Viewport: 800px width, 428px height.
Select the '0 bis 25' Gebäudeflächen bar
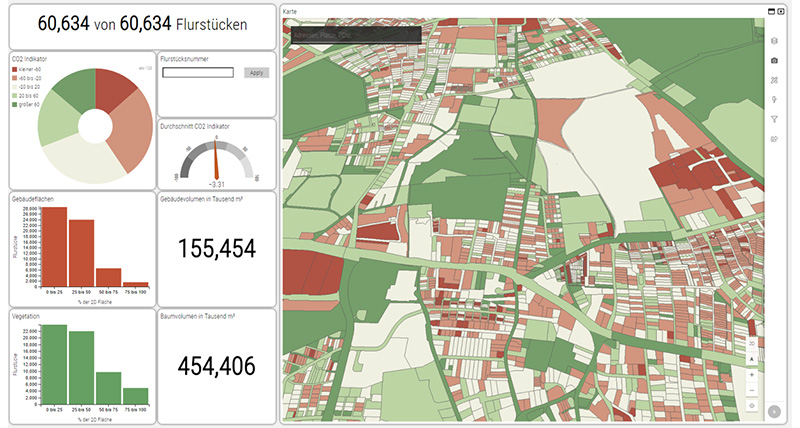coord(54,246)
